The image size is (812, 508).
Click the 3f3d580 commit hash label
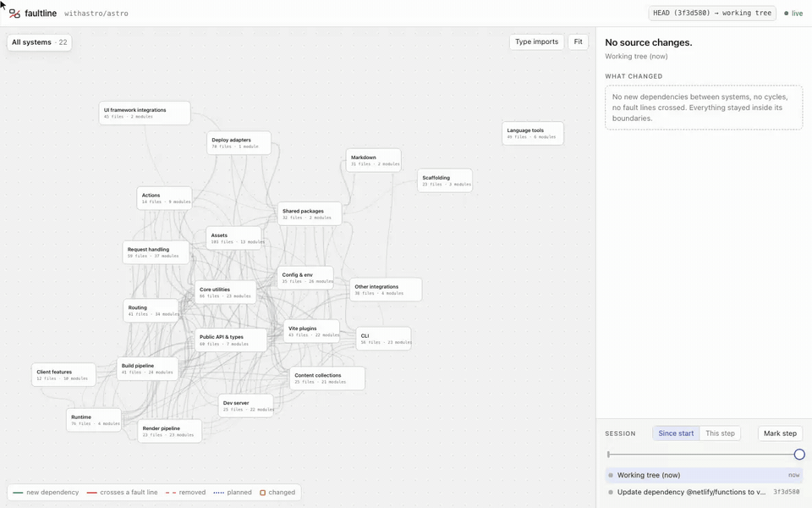click(786, 492)
